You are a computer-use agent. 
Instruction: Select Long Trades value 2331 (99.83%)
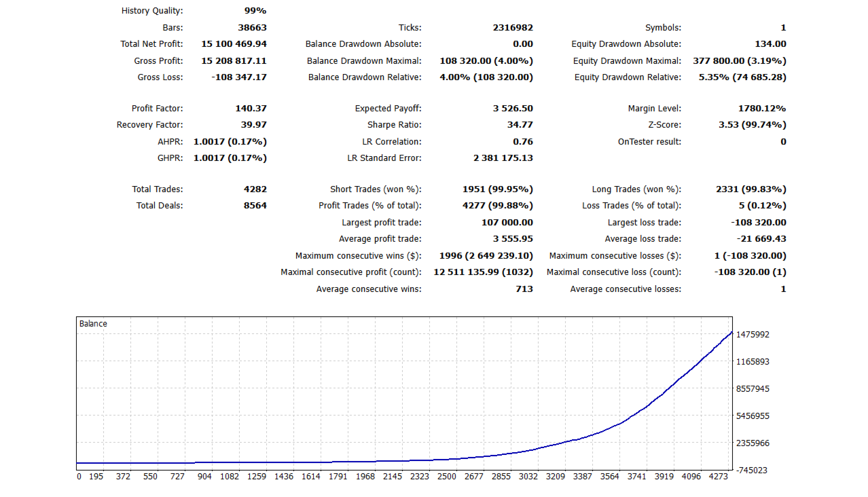click(x=751, y=189)
